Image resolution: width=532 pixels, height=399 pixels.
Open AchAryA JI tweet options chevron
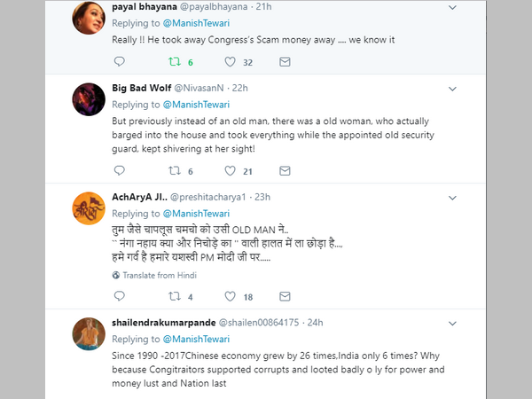click(x=452, y=198)
